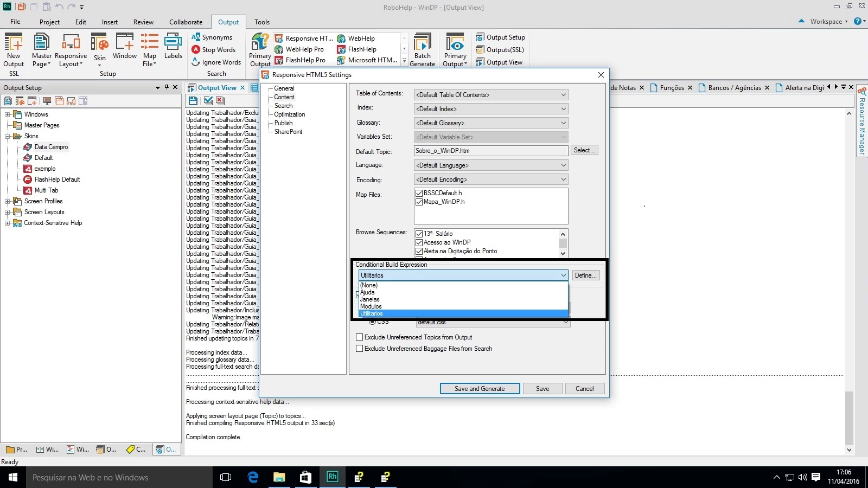This screenshot has width=868, height=488.
Task: Click the Default Topic input field
Action: click(491, 151)
